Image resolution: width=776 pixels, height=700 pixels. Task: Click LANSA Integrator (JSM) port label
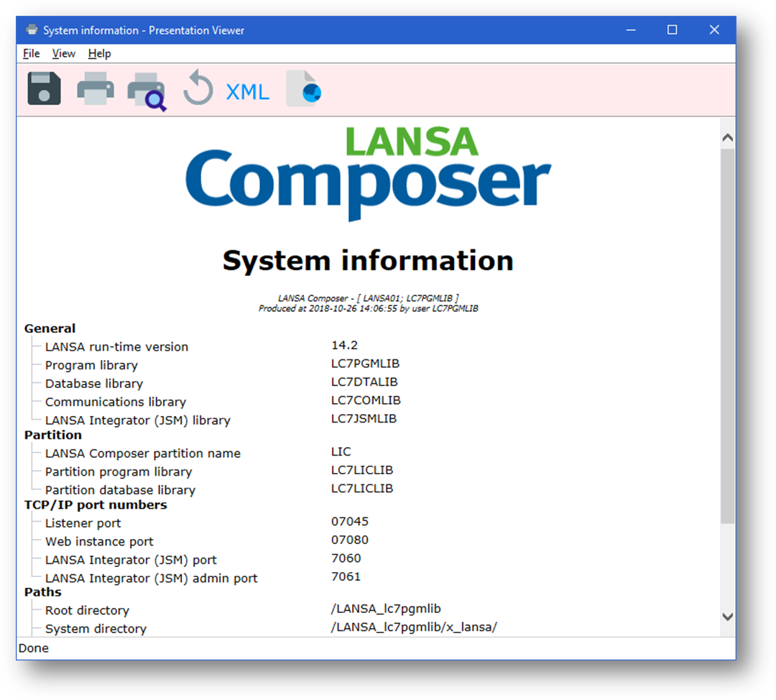coord(131,560)
